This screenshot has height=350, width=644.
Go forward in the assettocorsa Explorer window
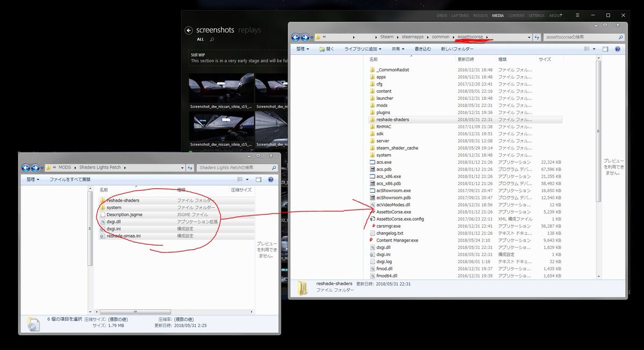[x=305, y=38]
